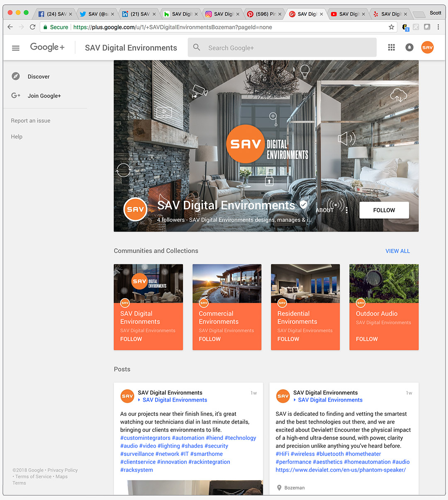Close the Yelp tab
The width and height of the screenshot is (448, 500).
pos(405,14)
